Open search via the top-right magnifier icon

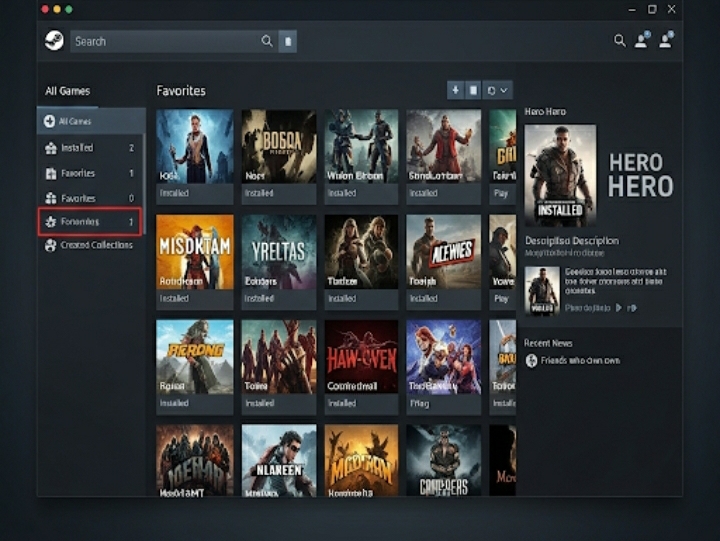619,41
